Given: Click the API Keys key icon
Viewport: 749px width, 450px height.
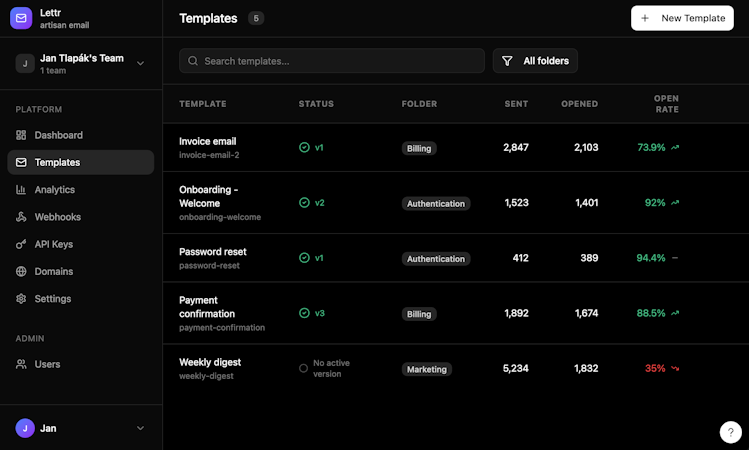Looking at the screenshot, I should click(22, 244).
